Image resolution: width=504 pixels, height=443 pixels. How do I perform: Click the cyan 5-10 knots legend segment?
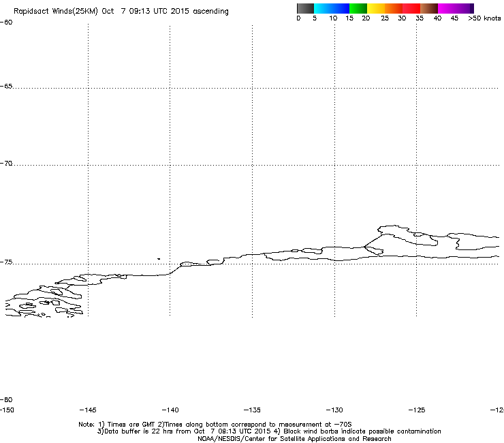pos(323,8)
